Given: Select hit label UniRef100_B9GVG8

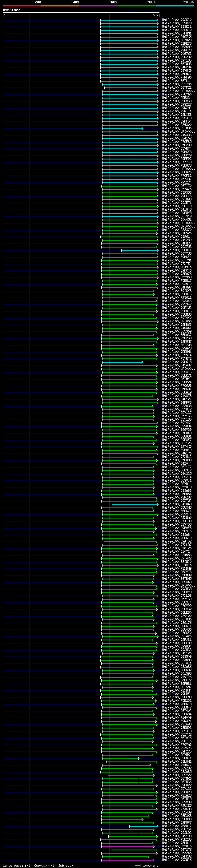Looking at the screenshot, I should click(x=177, y=101).
